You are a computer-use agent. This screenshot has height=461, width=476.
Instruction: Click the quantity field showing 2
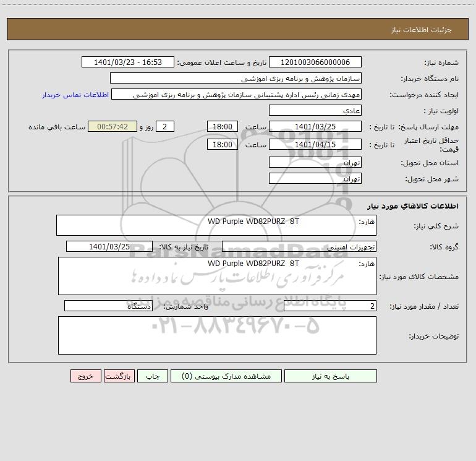[x=330, y=306]
